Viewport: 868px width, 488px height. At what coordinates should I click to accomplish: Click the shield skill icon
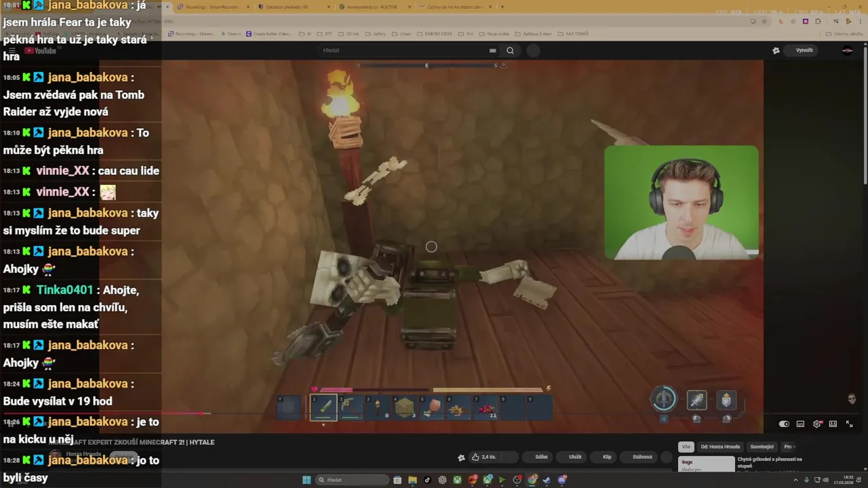[726, 400]
